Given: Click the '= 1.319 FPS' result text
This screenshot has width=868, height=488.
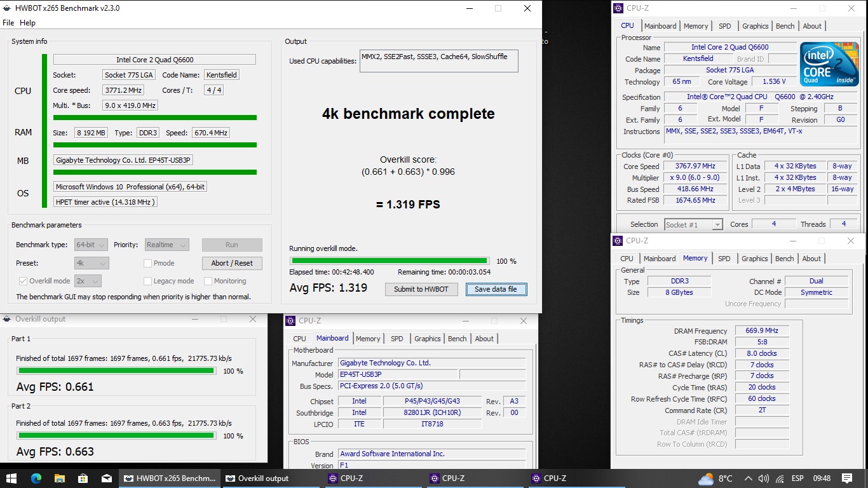Looking at the screenshot, I should (x=407, y=205).
